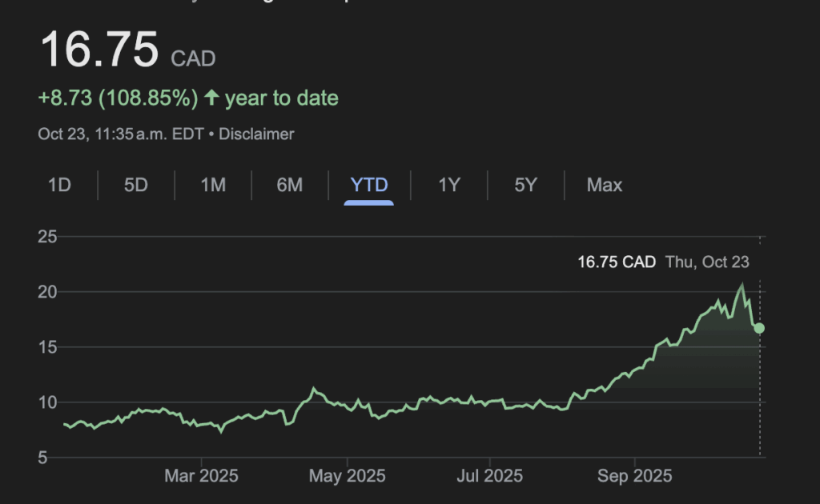Click the active YTD tab
Screen dimensions: 820x504
[369, 186]
